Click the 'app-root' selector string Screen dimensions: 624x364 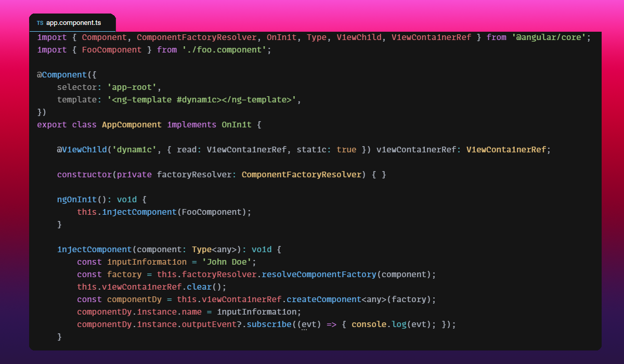(x=133, y=87)
